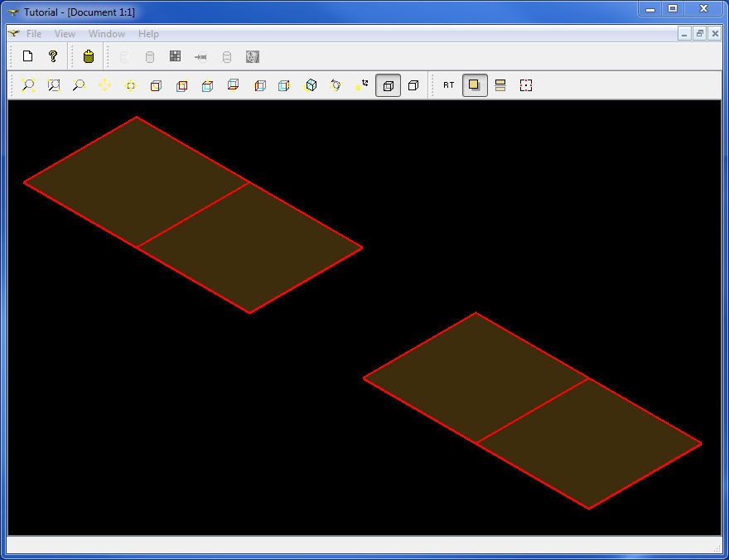The height and width of the screenshot is (560, 729).
Task: Open the Help menu
Action: (148, 34)
